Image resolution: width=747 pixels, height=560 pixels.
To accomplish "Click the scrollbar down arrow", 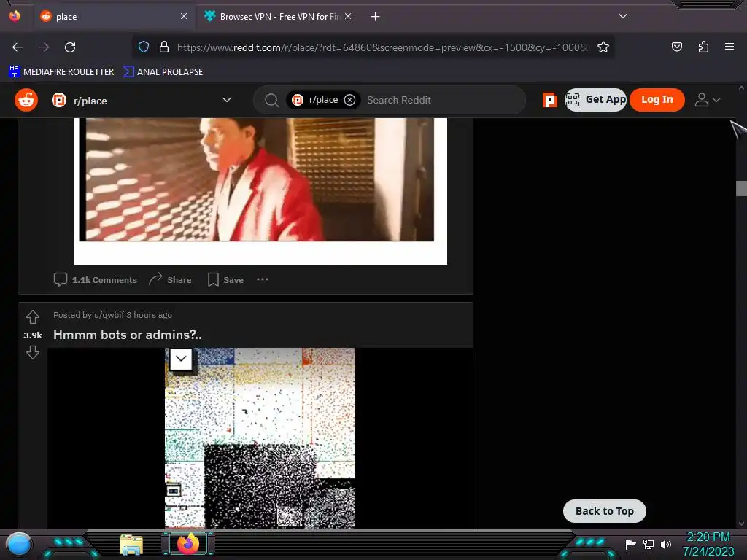I will tap(741, 524).
